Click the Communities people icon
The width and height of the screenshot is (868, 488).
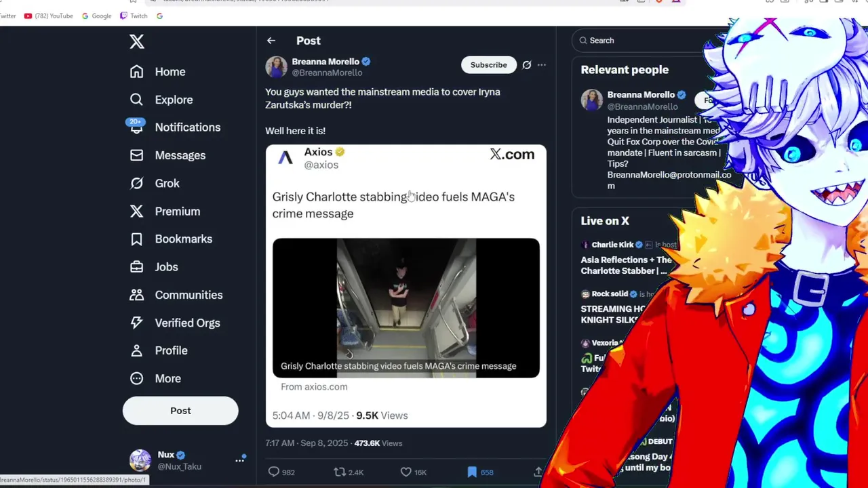pyautogui.click(x=137, y=295)
